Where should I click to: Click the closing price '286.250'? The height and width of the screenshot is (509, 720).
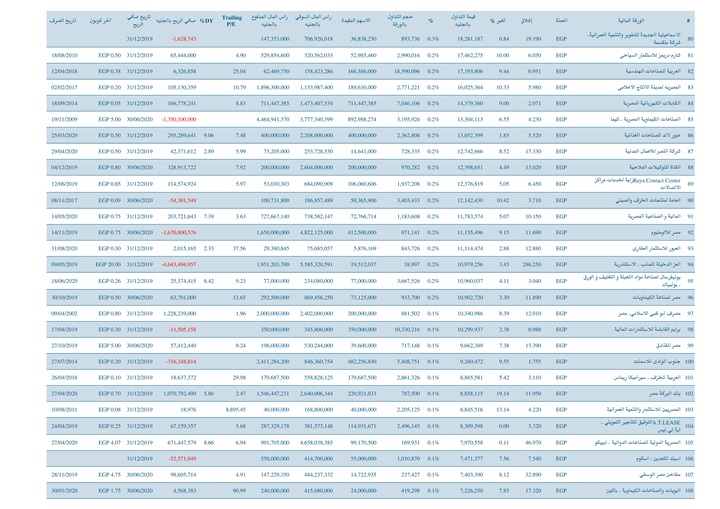point(532,265)
